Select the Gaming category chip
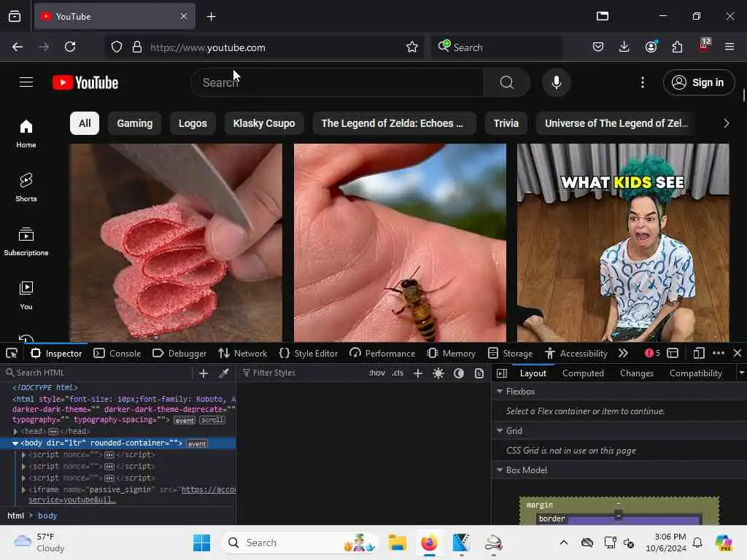Screen dimensions: 747x560 (135, 123)
